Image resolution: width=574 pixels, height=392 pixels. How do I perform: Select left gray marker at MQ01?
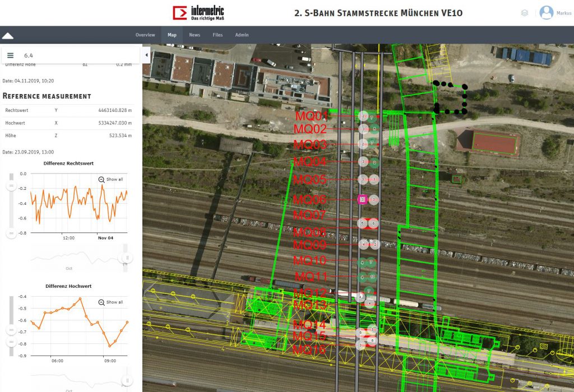[x=363, y=116]
